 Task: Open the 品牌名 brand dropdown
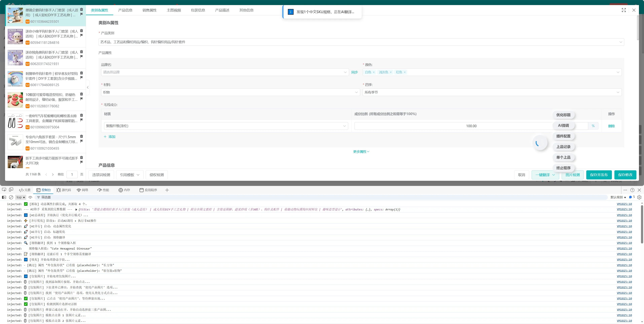click(225, 72)
